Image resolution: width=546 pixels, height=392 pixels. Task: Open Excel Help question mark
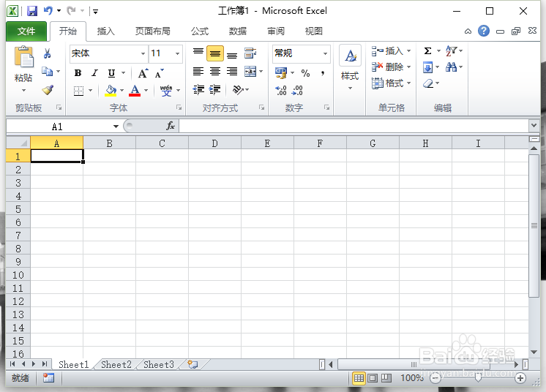pos(484,31)
